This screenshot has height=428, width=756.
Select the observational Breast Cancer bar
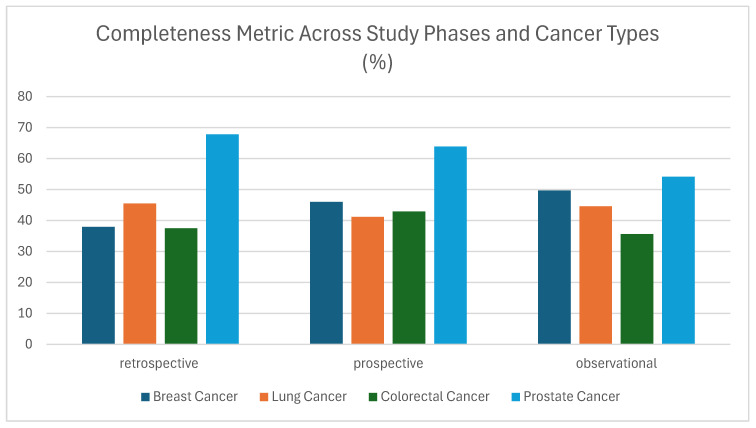click(554, 267)
